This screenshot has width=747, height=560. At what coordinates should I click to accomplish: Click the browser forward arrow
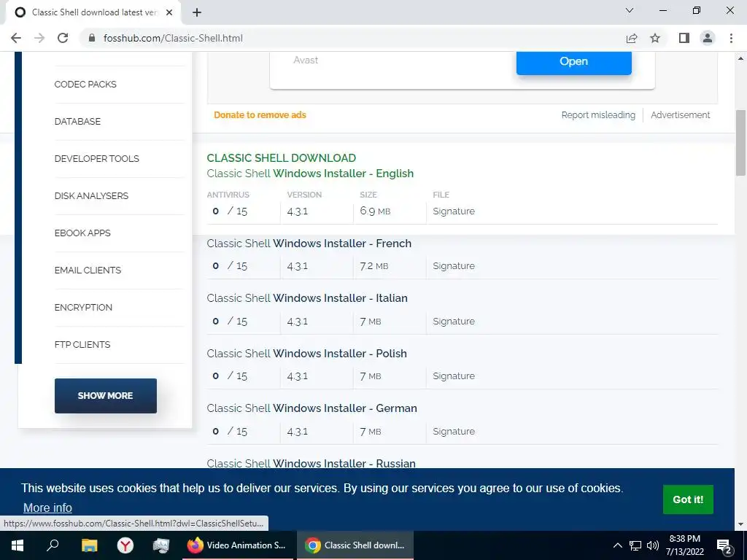[39, 38]
